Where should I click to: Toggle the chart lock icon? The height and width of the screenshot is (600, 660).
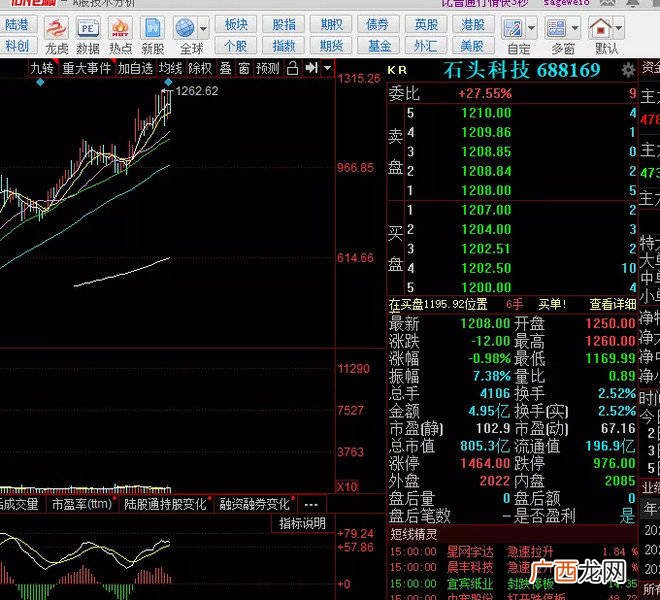293,68
